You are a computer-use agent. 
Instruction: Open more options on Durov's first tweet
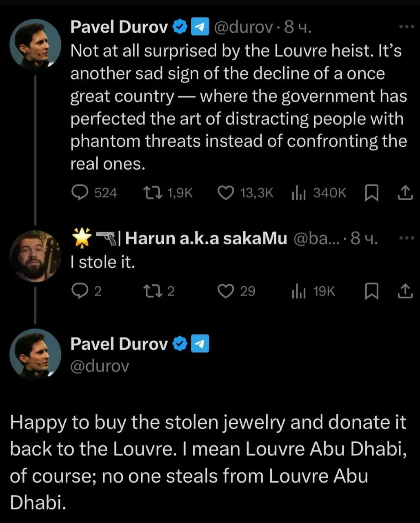point(406,27)
